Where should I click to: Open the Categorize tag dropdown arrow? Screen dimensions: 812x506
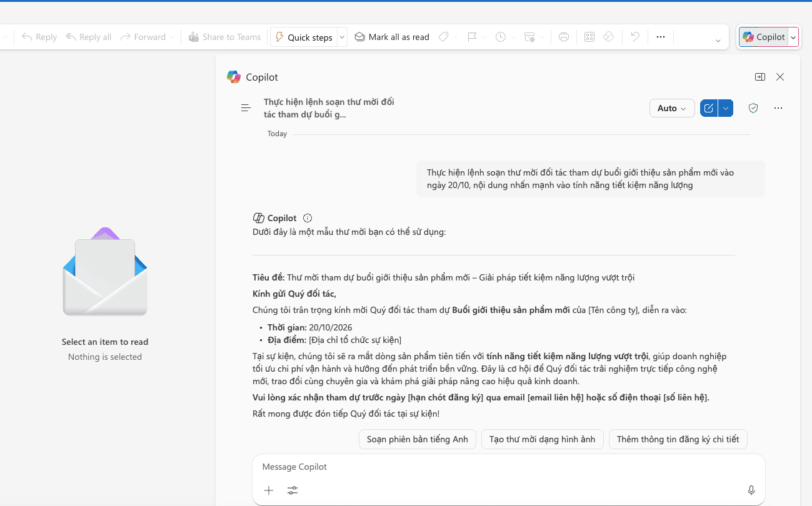[x=455, y=37]
